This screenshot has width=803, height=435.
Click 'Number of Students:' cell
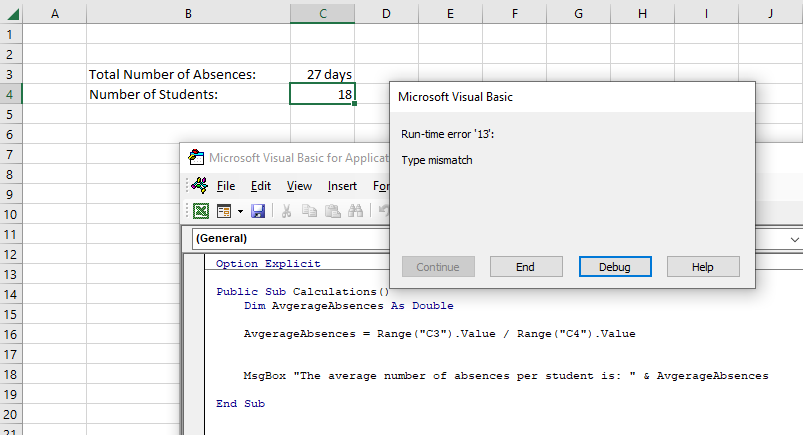[x=188, y=94]
